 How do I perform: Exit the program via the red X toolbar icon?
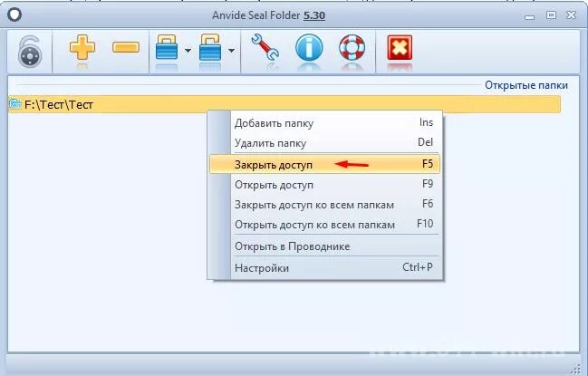tap(400, 48)
